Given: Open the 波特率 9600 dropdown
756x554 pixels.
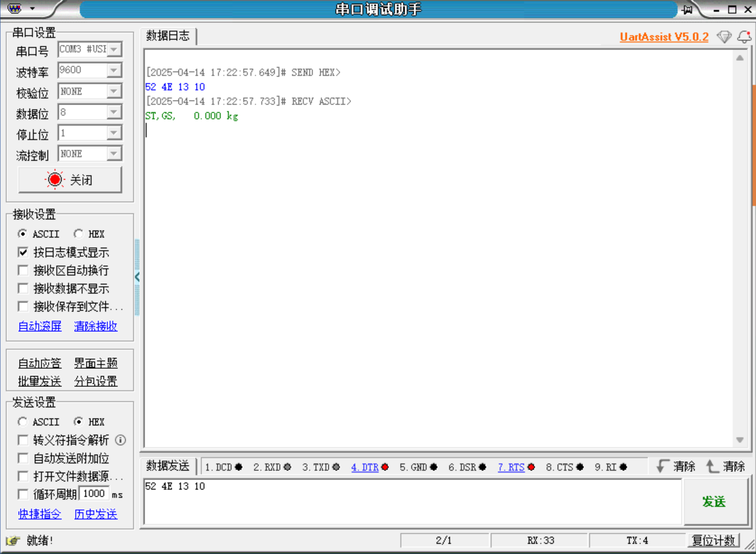Looking at the screenshot, I should [x=114, y=70].
